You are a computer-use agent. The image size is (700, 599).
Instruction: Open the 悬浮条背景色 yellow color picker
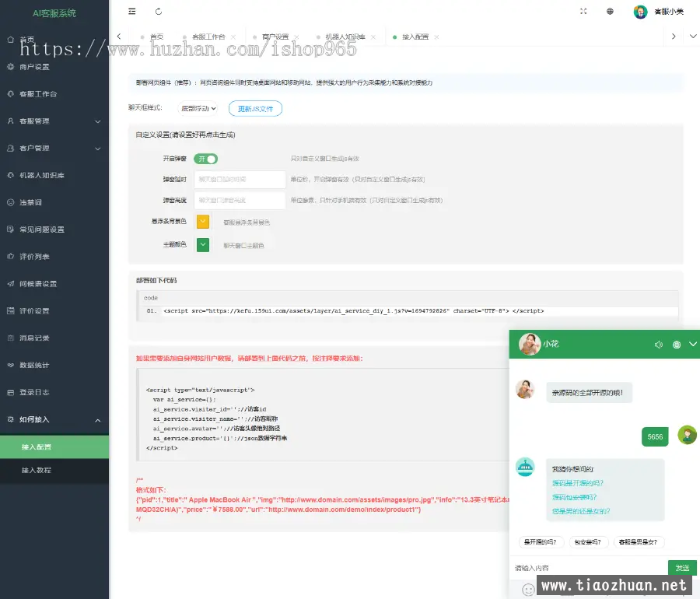coord(203,222)
